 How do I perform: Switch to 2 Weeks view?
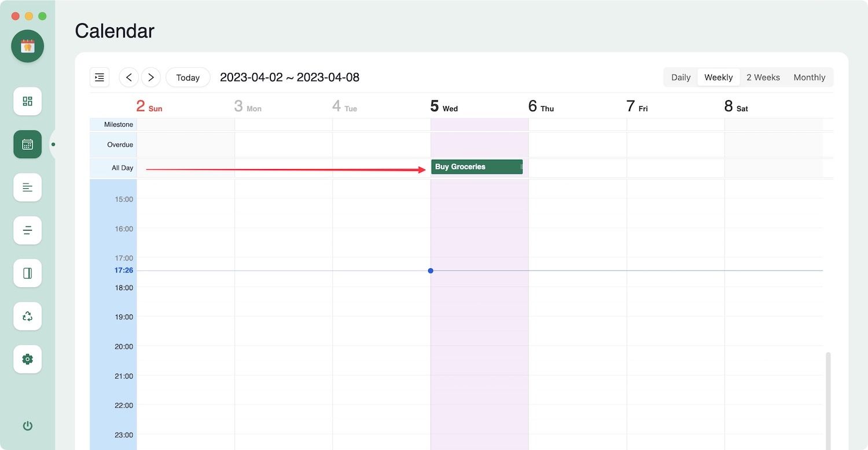pyautogui.click(x=763, y=77)
